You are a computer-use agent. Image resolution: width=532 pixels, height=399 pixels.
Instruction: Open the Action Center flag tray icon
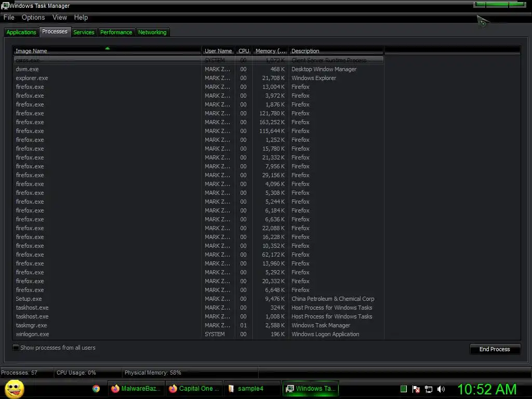point(416,389)
